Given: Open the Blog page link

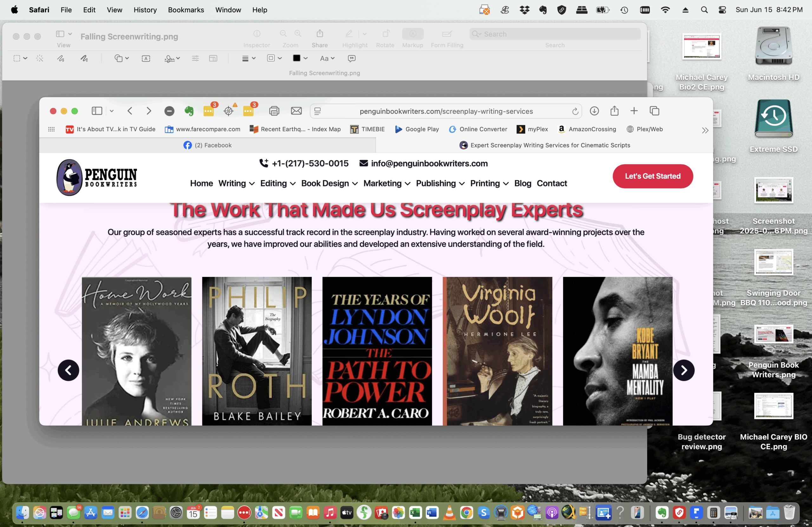Looking at the screenshot, I should (523, 183).
